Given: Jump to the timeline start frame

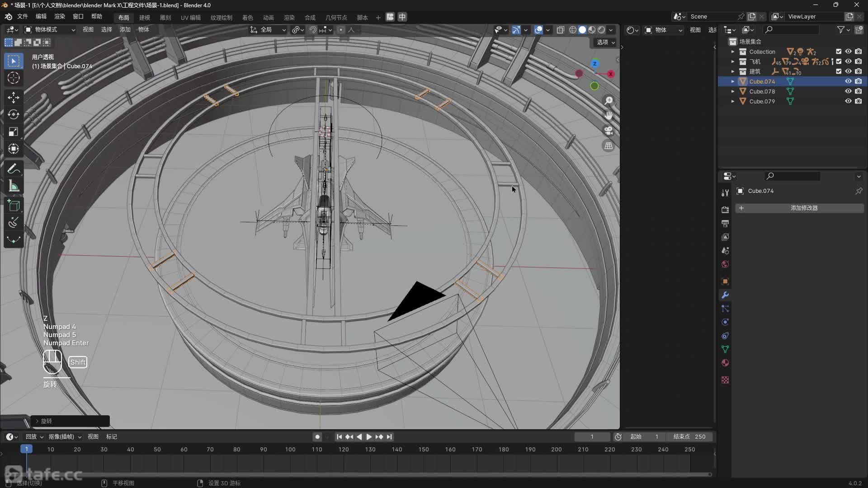Looking at the screenshot, I should [x=339, y=437].
